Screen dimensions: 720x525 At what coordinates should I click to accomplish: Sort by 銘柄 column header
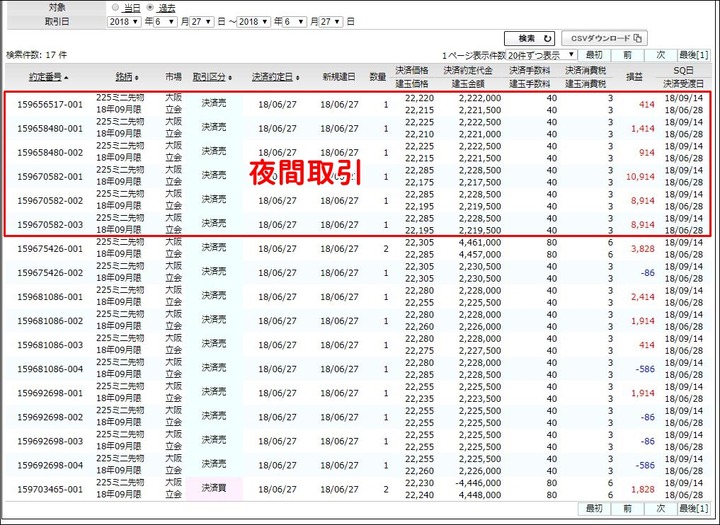pyautogui.click(x=127, y=77)
